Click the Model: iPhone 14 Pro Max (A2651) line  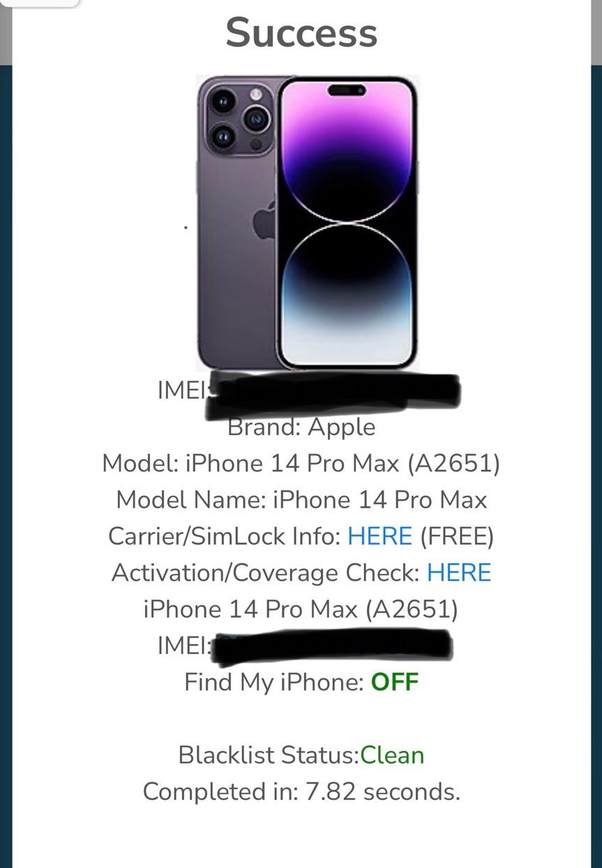(301, 463)
